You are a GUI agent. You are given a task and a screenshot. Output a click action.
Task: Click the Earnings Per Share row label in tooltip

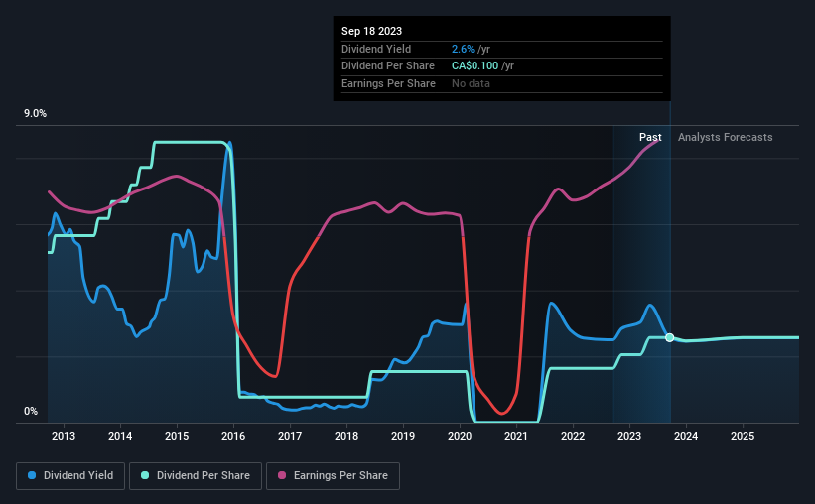click(388, 83)
